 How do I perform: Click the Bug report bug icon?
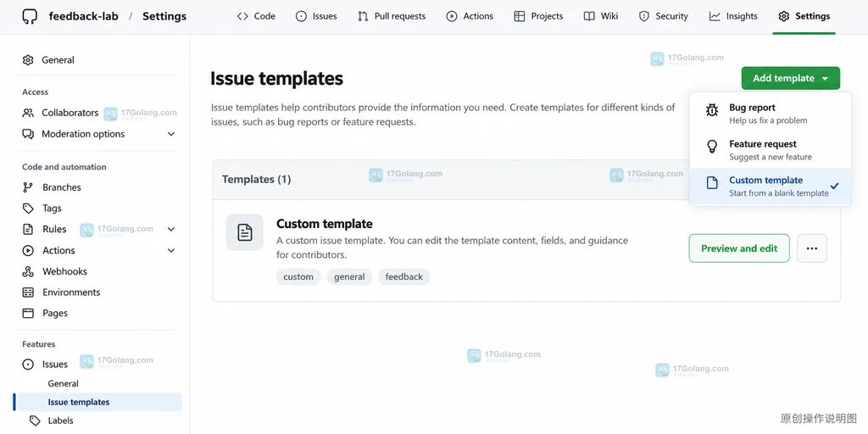(712, 109)
